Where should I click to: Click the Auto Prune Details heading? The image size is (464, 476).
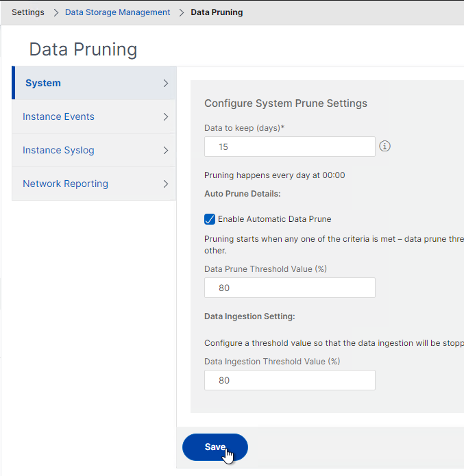pyautogui.click(x=242, y=194)
